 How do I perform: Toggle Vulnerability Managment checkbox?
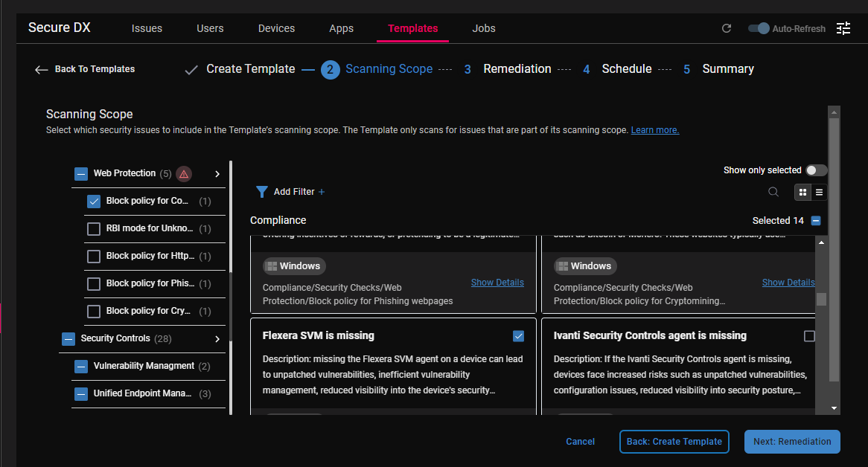tap(81, 367)
